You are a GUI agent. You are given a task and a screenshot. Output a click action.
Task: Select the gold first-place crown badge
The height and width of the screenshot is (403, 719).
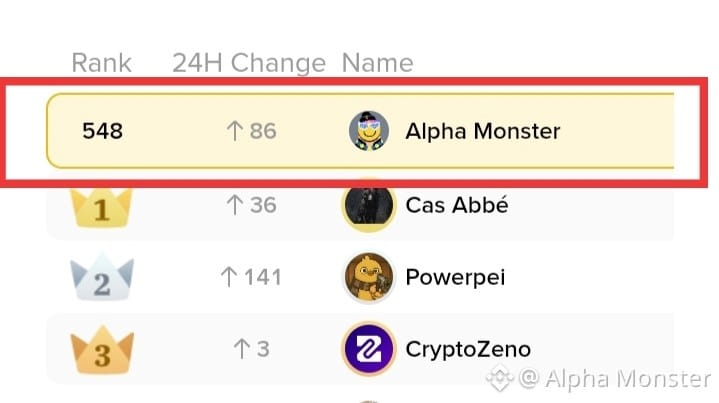tap(101, 209)
